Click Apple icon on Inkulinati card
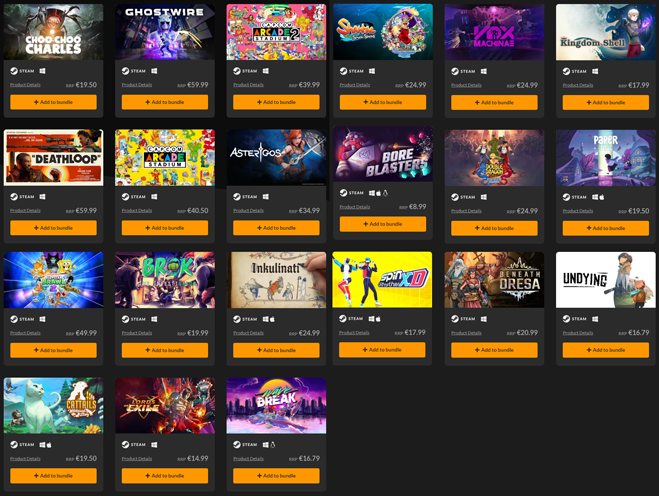The height and width of the screenshot is (496, 659). click(272, 319)
